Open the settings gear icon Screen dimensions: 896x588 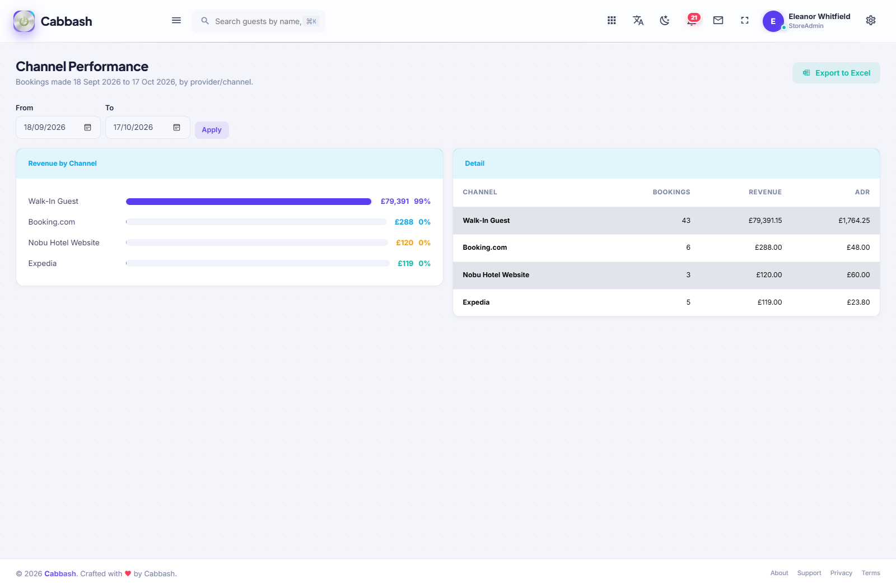[x=871, y=20]
